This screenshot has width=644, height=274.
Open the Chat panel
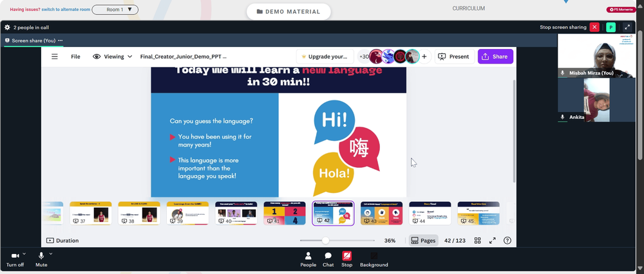tap(328, 259)
